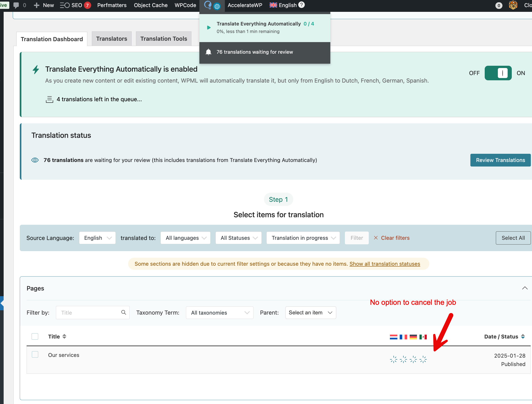Toggle Translate Everything Automatically switch off
The image size is (532, 404).
click(x=498, y=73)
